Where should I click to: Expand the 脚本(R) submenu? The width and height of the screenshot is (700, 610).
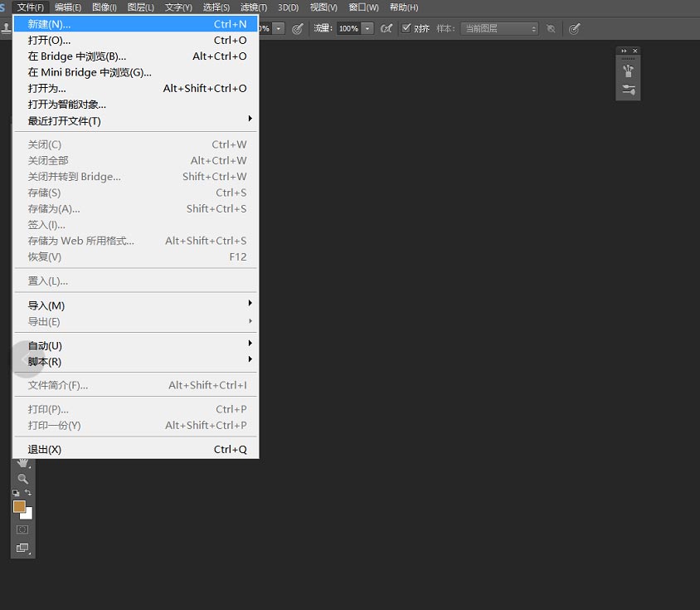click(x=136, y=362)
